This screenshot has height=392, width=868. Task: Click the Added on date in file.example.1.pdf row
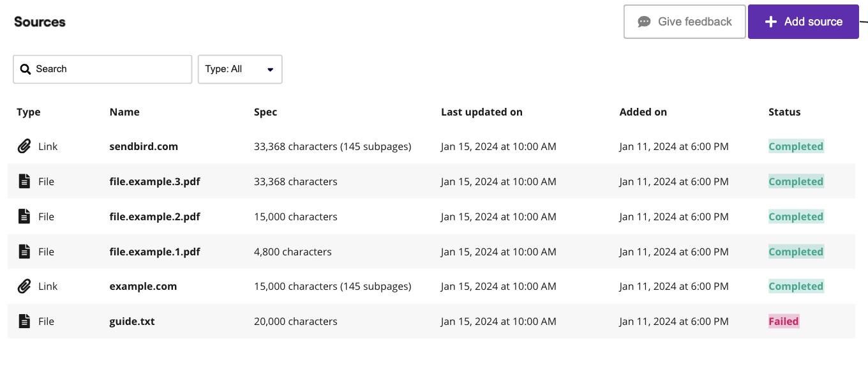click(x=674, y=252)
